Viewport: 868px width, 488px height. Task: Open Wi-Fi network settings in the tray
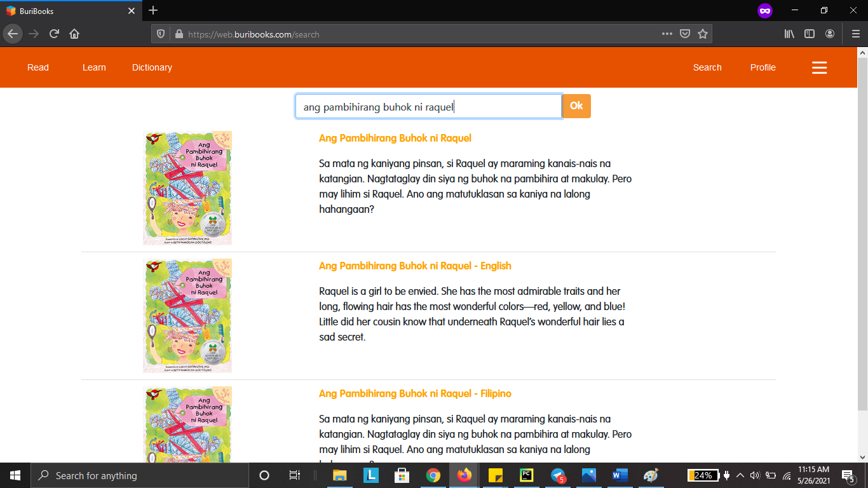787,475
